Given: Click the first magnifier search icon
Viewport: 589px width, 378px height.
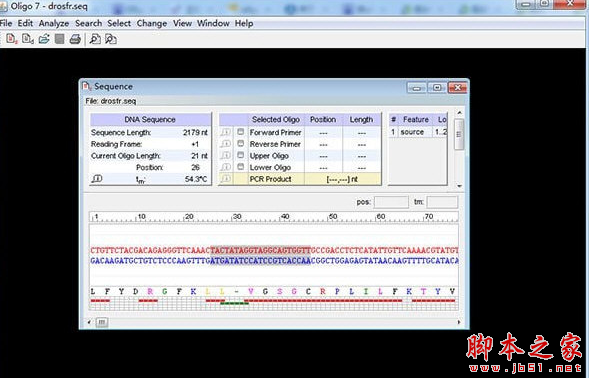Looking at the screenshot, I should [95, 39].
